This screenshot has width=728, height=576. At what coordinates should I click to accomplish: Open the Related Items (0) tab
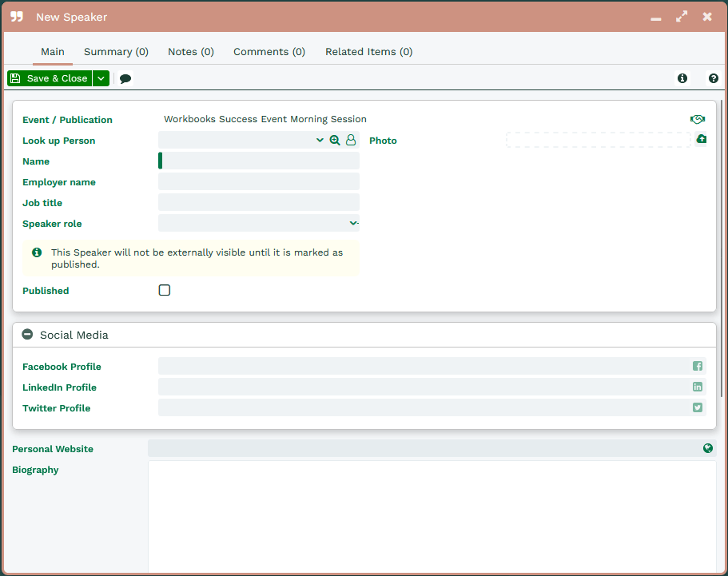(x=368, y=51)
